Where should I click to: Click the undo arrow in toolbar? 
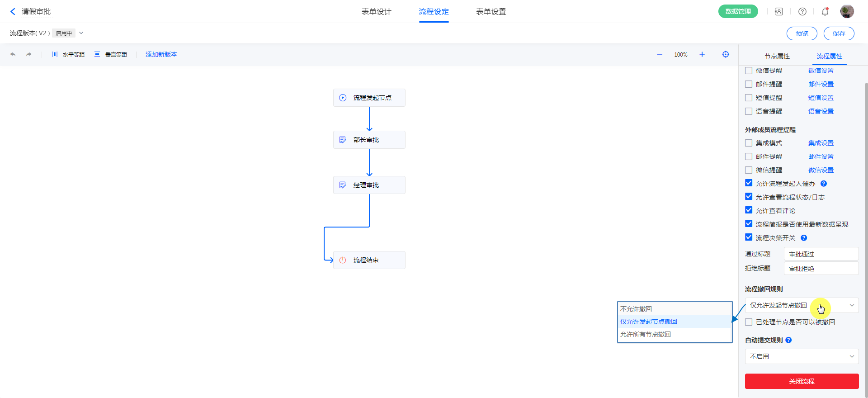point(13,54)
